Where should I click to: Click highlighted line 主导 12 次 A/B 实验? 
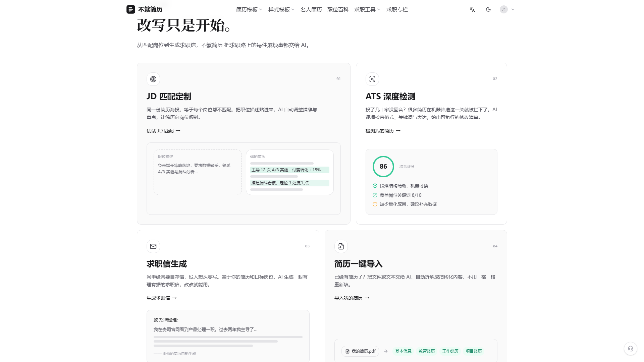[290, 170]
